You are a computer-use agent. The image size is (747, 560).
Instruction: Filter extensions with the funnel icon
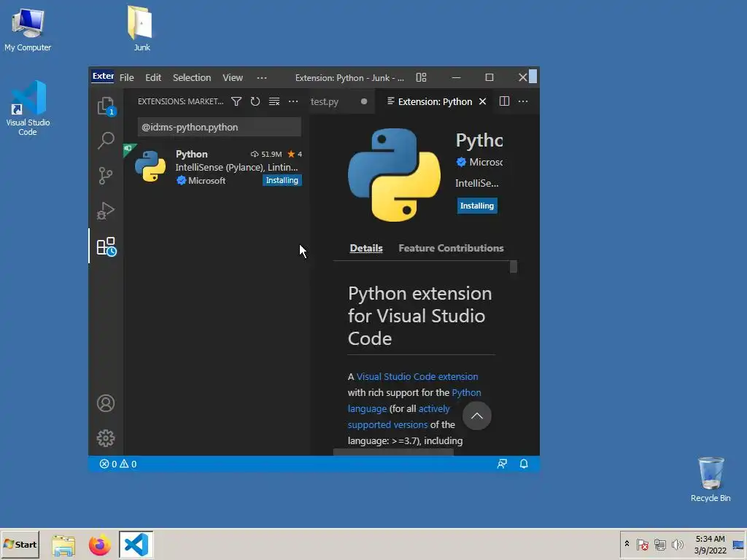(x=236, y=101)
